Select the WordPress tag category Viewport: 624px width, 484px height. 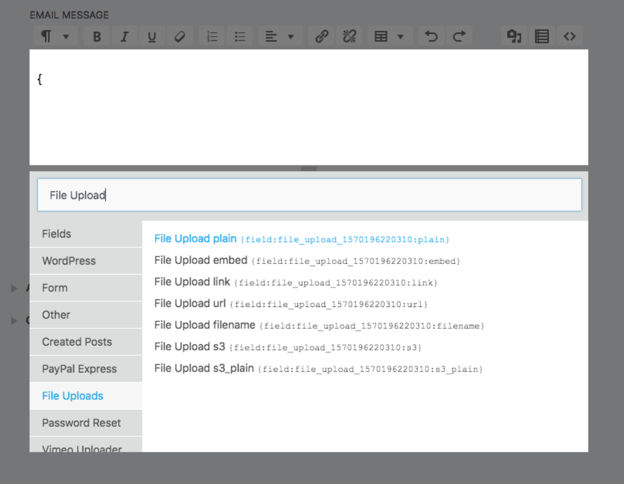(69, 261)
